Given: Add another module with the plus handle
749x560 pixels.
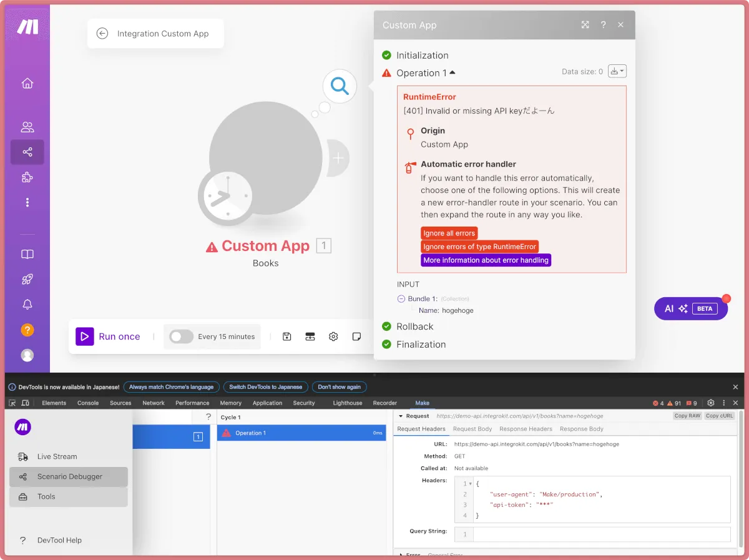Looking at the screenshot, I should 338,159.
